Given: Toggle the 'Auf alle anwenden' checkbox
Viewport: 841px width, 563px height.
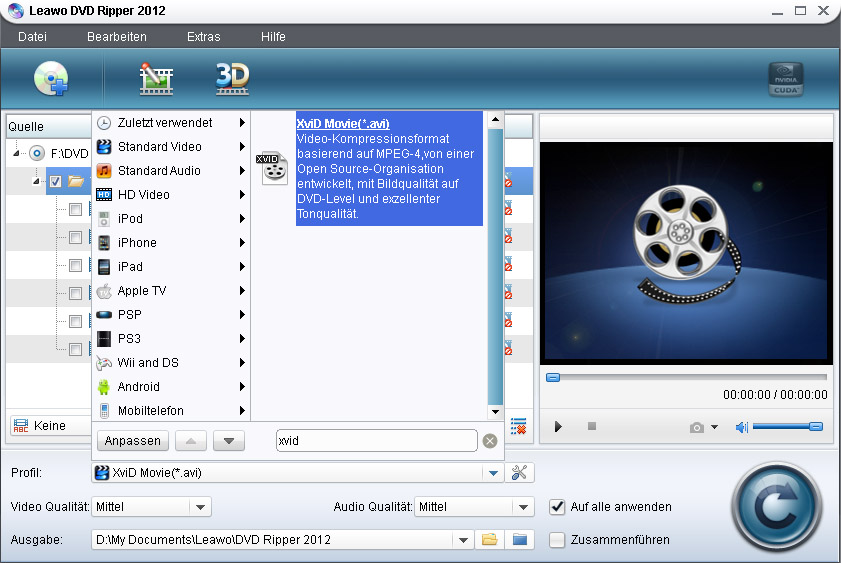Looking at the screenshot, I should [x=558, y=507].
